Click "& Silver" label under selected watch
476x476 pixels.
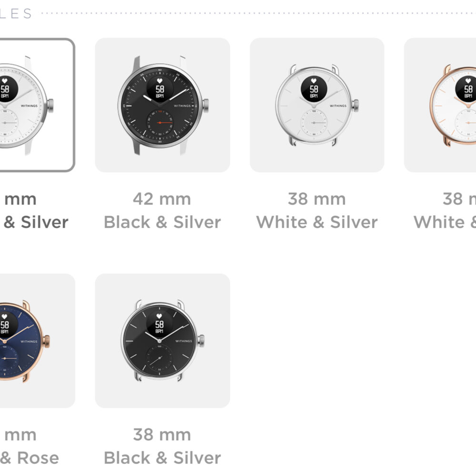(x=36, y=222)
